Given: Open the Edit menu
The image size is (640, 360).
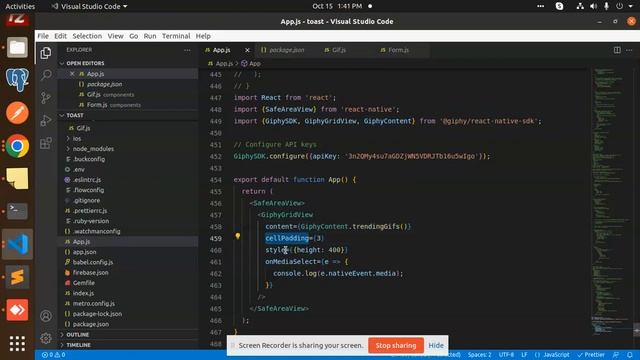Looking at the screenshot, I should pyautogui.click(x=60, y=36).
